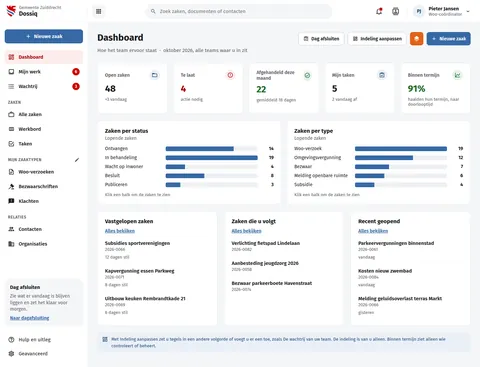Image resolution: width=480 pixels, height=367 pixels.
Task: Open case Bezwaar parkeerboete Havenstraat
Action: 272,283
